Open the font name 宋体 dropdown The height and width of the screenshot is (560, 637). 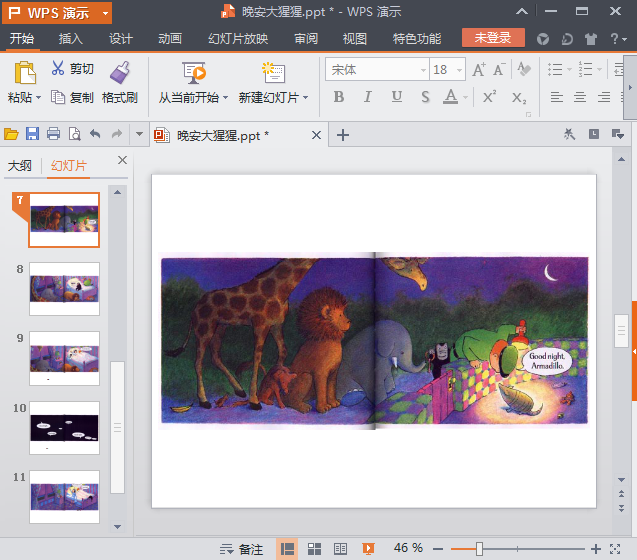click(x=423, y=70)
